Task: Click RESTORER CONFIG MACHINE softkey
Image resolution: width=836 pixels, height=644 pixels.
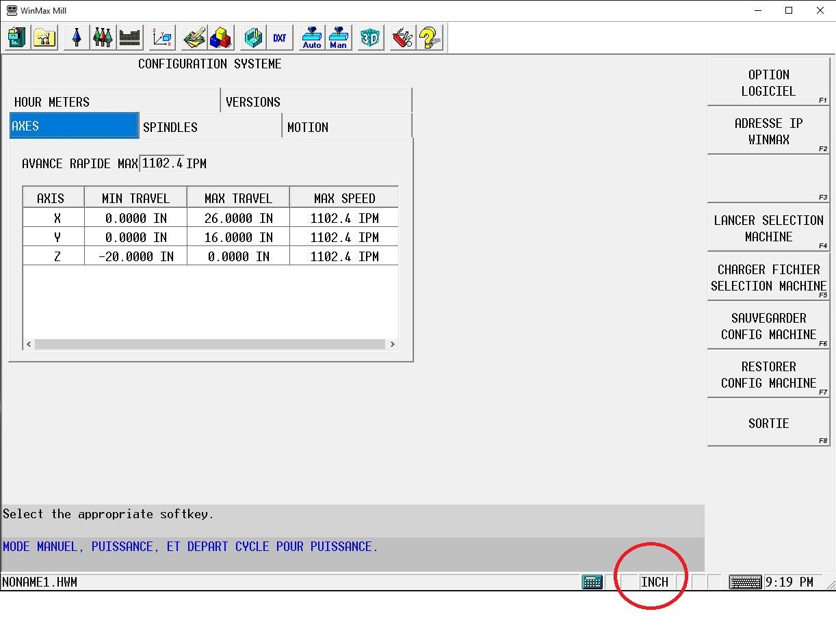Action: (x=768, y=374)
